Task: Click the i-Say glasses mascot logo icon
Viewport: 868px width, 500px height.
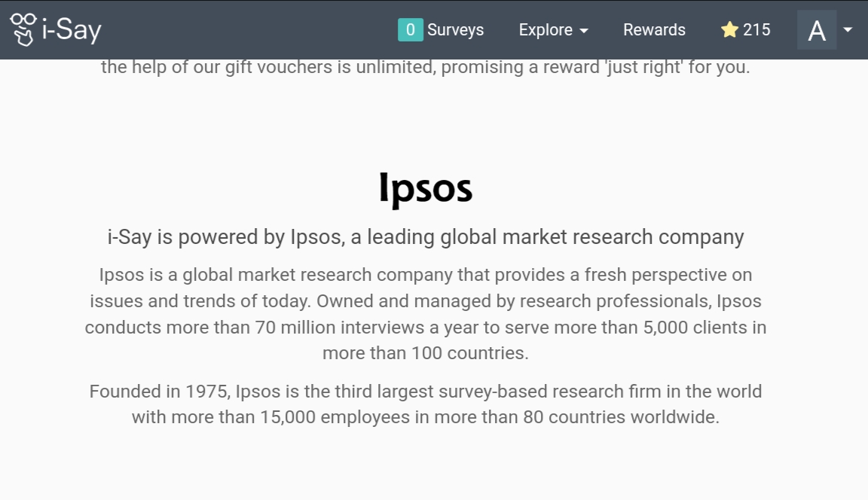Action: [23, 29]
